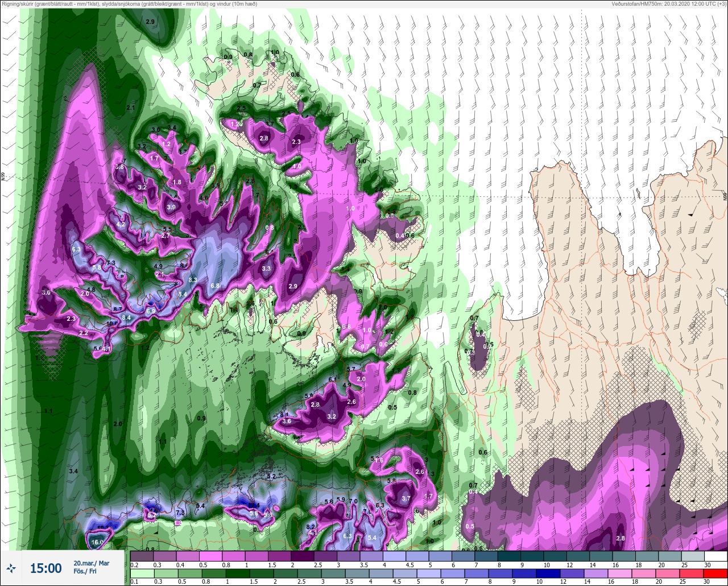Select the white swatch ending the upper legend row
The width and height of the screenshot is (728, 586).
click(715, 556)
